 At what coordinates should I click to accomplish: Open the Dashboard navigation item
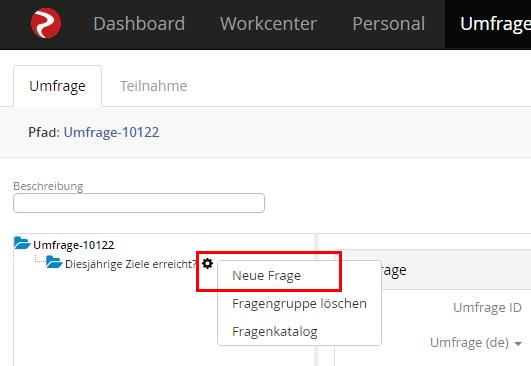pos(139,24)
